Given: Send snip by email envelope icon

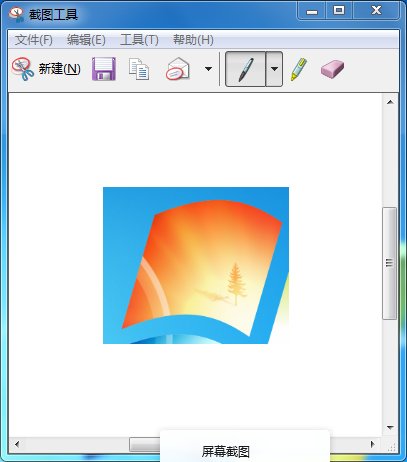Looking at the screenshot, I should [178, 69].
